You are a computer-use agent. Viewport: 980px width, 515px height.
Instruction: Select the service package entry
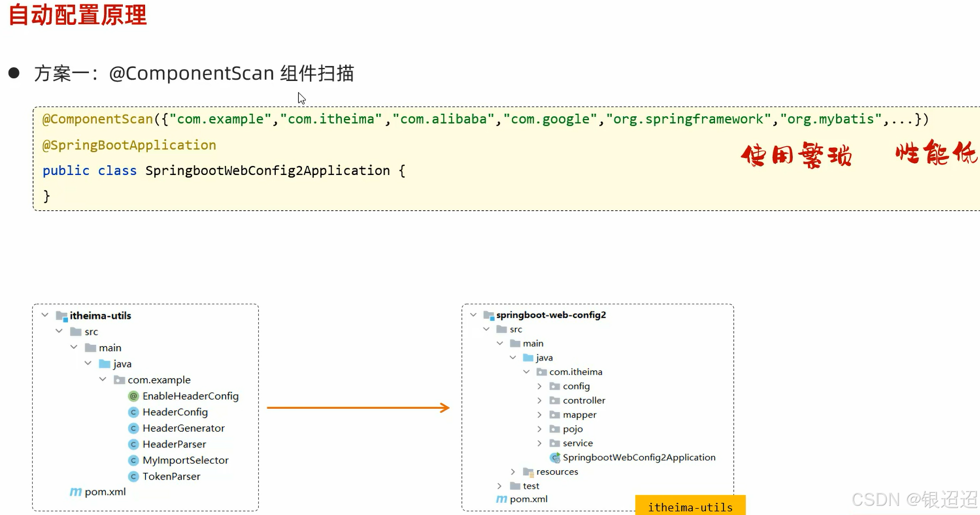coord(577,443)
